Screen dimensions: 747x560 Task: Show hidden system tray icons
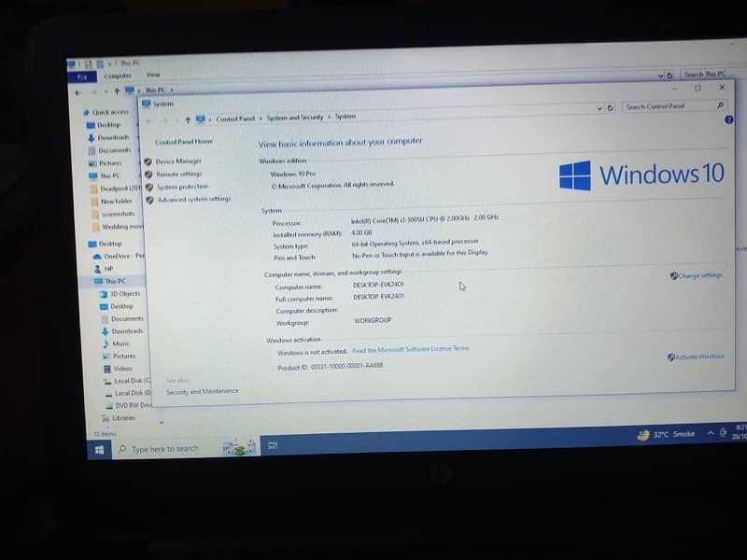tap(711, 433)
